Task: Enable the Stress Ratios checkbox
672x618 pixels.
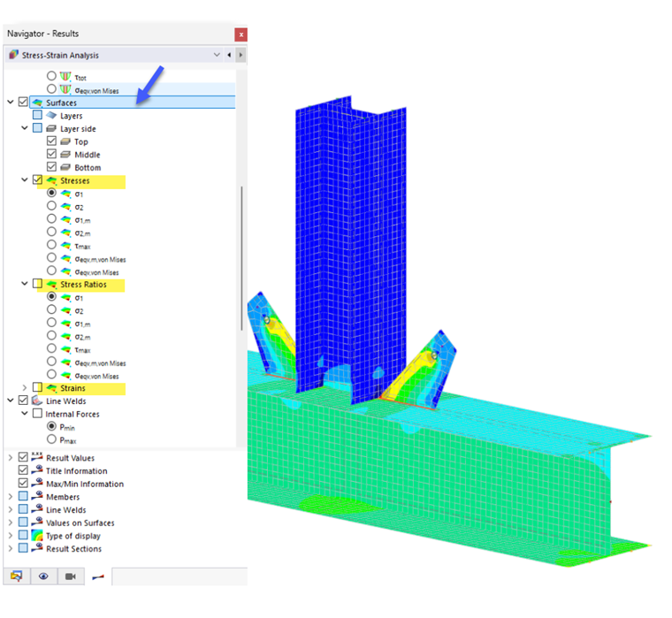Action: point(37,283)
